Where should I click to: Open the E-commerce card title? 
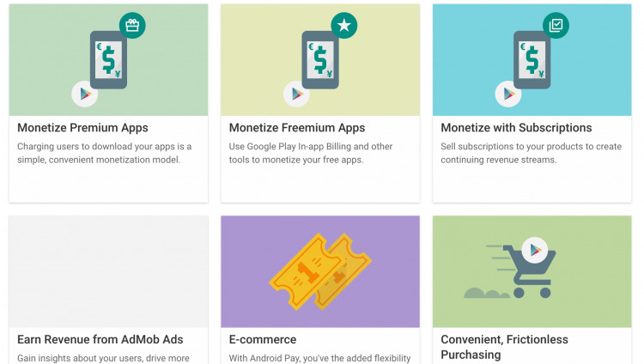(x=263, y=340)
